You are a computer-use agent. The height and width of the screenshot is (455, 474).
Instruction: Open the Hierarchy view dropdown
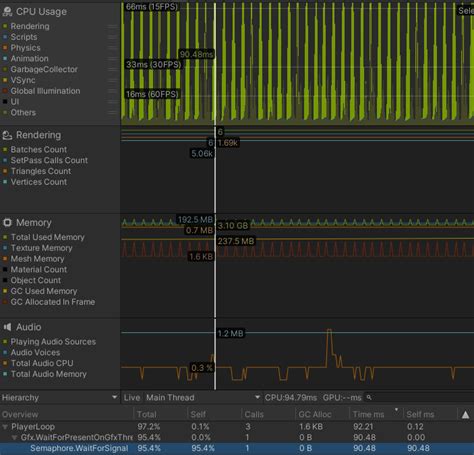click(60, 397)
